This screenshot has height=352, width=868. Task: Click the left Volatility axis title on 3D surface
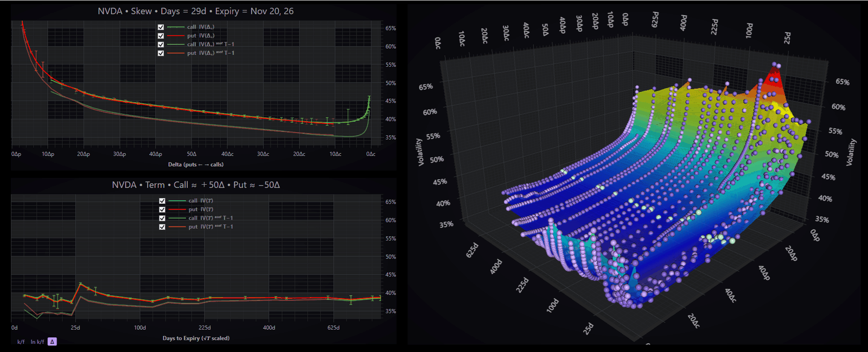[419, 152]
